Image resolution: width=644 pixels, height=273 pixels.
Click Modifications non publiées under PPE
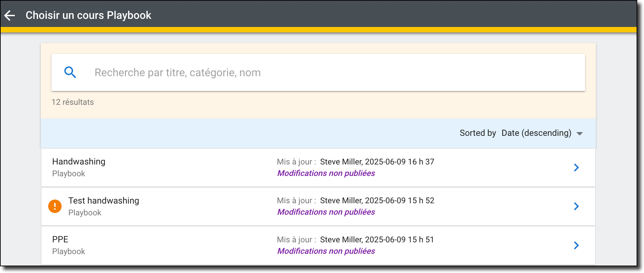coord(326,251)
